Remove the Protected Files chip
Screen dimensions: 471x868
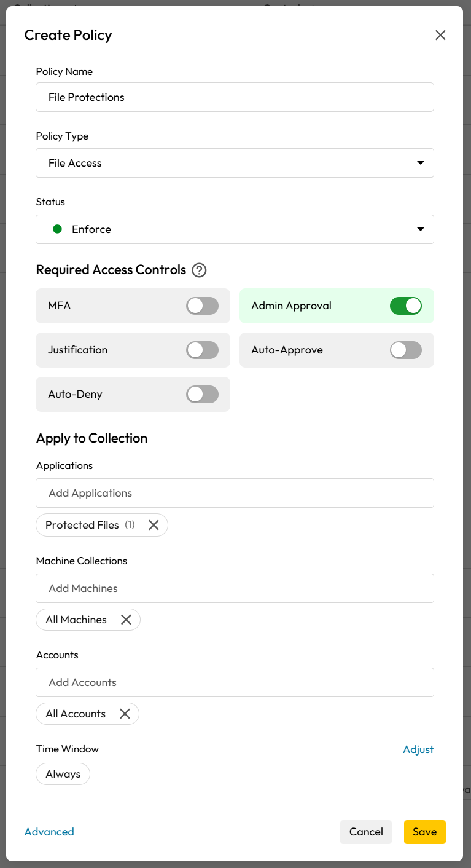pyautogui.click(x=154, y=525)
